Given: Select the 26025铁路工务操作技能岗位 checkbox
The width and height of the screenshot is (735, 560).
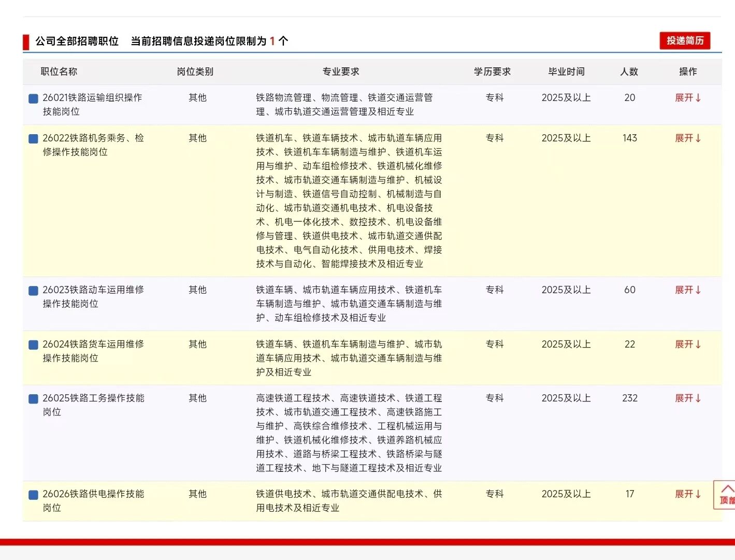Looking at the screenshot, I should pos(33,399).
